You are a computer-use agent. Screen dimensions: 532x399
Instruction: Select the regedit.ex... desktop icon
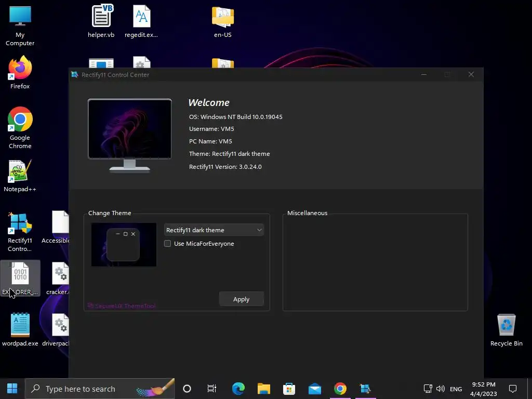click(x=141, y=21)
